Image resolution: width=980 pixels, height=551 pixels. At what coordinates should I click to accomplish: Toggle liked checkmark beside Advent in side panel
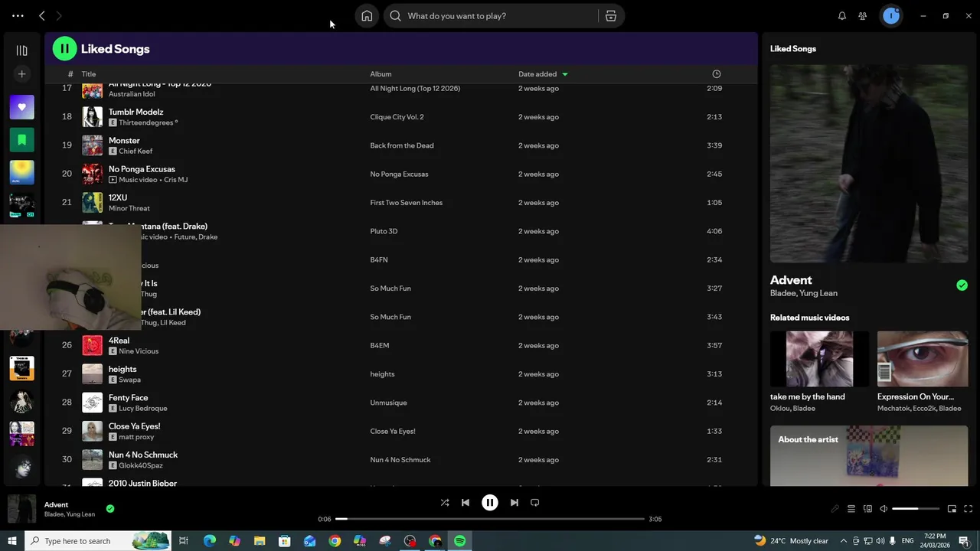[962, 285]
